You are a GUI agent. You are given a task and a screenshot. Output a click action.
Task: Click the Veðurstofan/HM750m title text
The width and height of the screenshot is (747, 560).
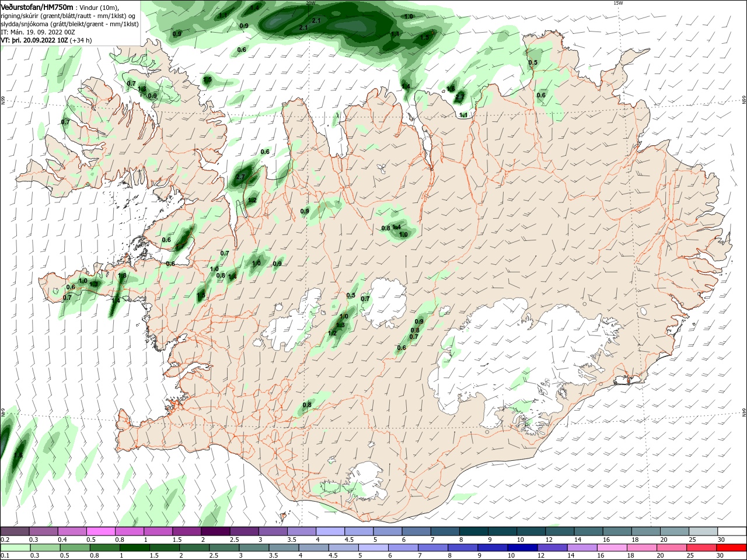(37, 6)
